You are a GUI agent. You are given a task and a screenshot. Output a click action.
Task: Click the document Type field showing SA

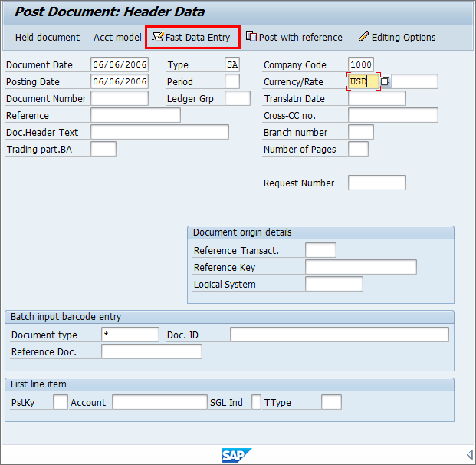click(232, 65)
